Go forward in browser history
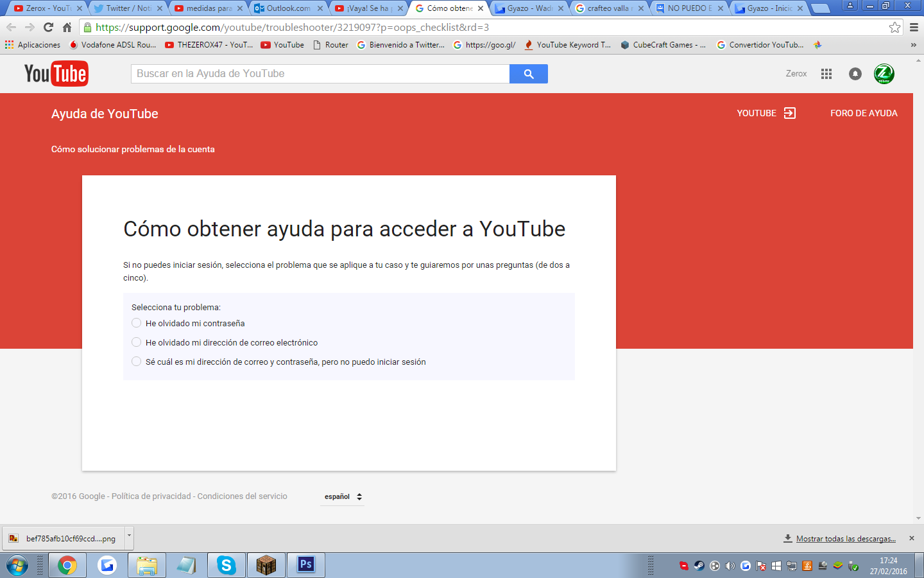The height and width of the screenshot is (578, 924). click(x=30, y=27)
